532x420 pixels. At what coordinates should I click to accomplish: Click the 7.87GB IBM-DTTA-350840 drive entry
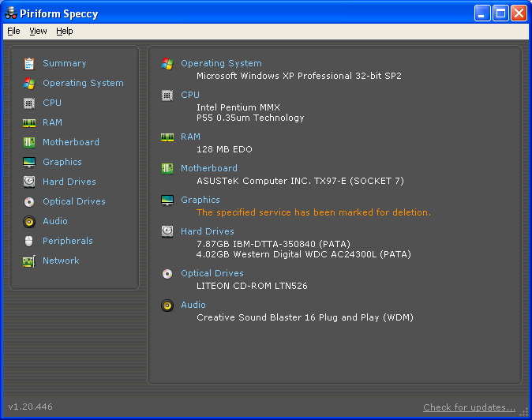pyautogui.click(x=273, y=244)
